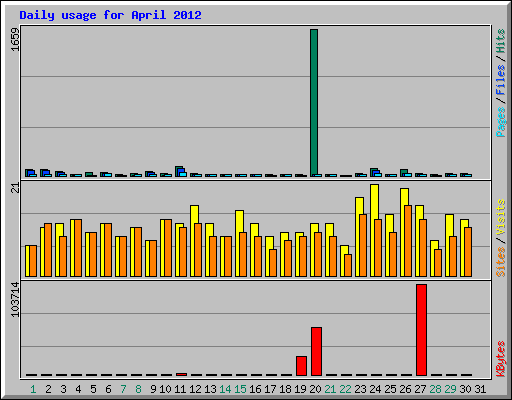Click the red KBytes legend label
The image size is (512, 400).
click(500, 359)
